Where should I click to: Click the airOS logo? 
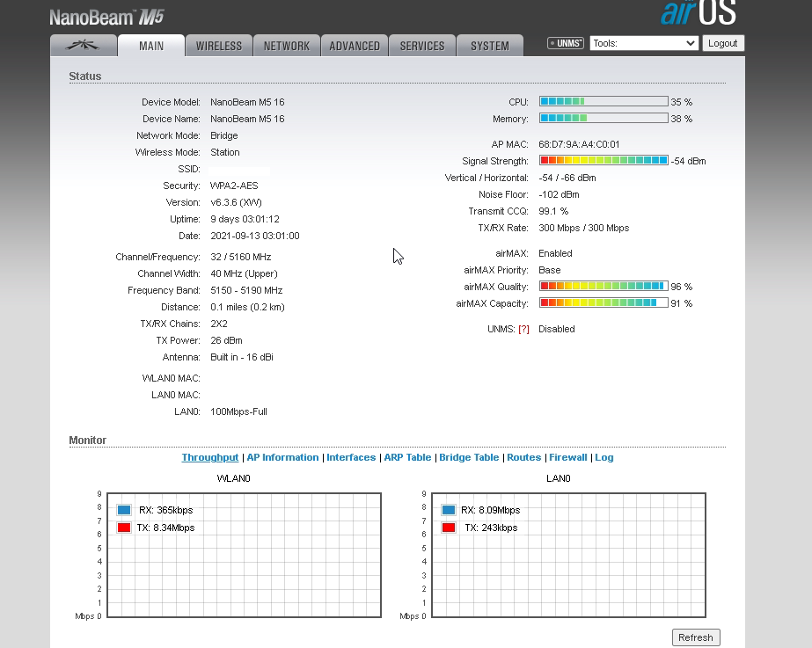tap(698, 13)
